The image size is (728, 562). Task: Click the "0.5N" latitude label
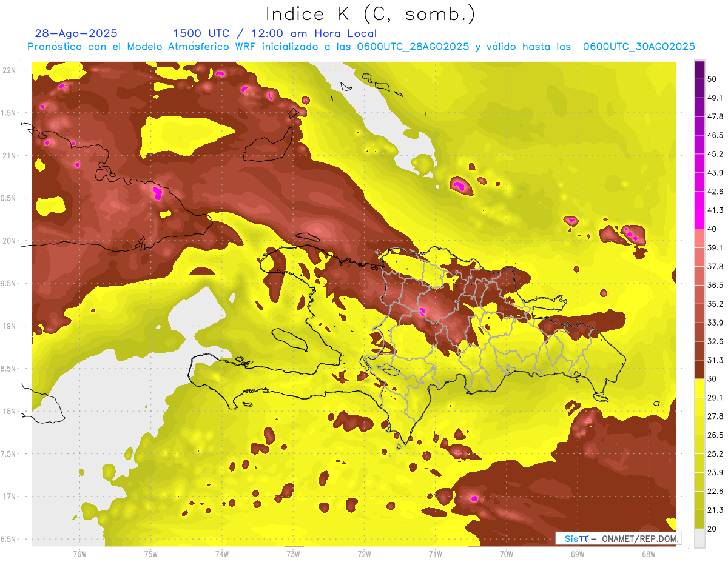coord(9,198)
